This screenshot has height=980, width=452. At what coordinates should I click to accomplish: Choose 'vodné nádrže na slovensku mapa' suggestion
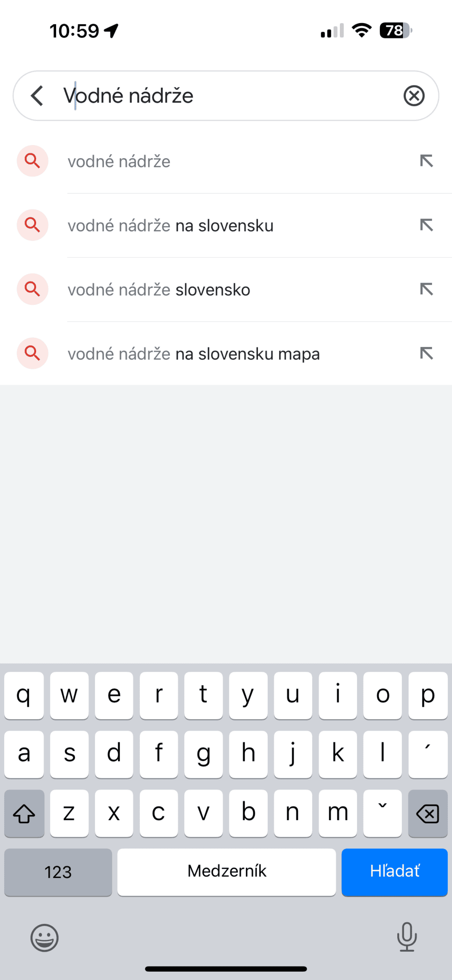click(194, 354)
